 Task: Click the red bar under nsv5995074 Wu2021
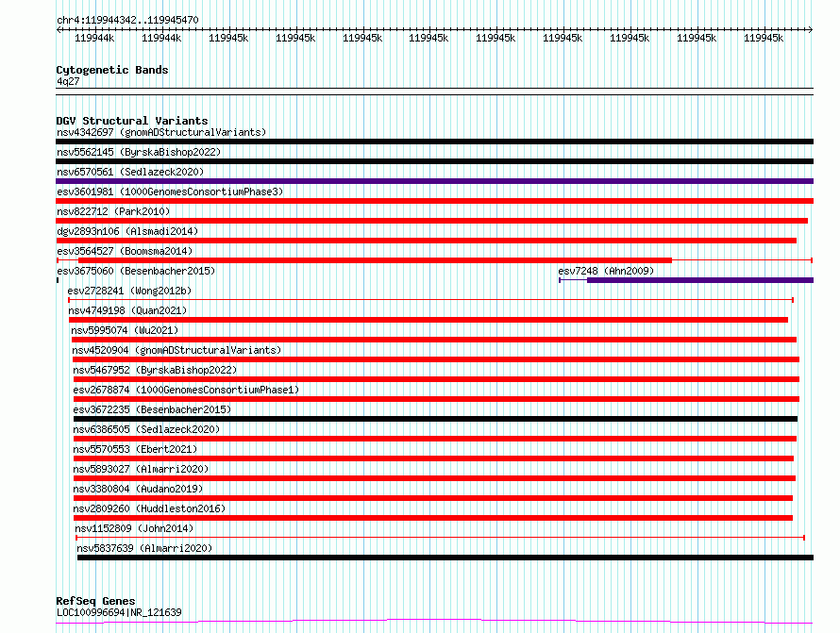[x=434, y=340]
